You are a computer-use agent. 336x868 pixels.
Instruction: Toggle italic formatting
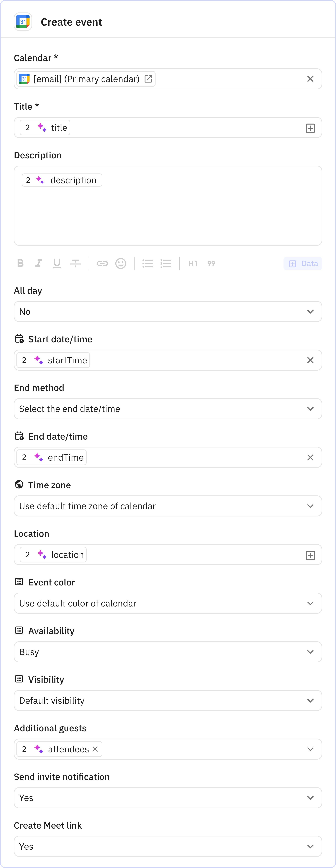point(39,263)
